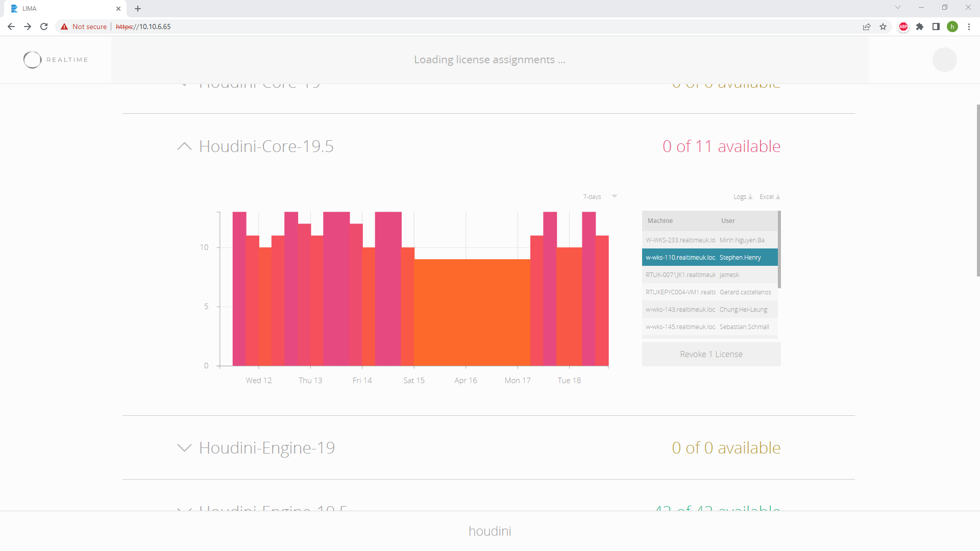Open tab search dropdown arrow
The width and height of the screenshot is (980, 551).
[x=898, y=8]
